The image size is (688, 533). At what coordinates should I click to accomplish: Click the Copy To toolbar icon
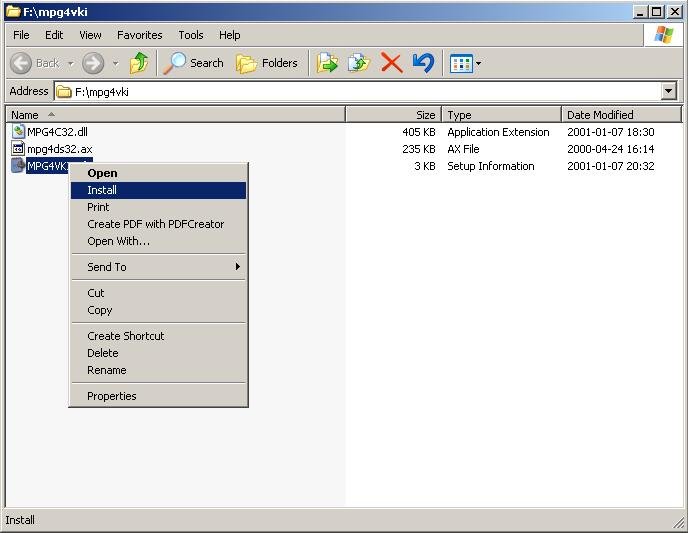(359, 63)
